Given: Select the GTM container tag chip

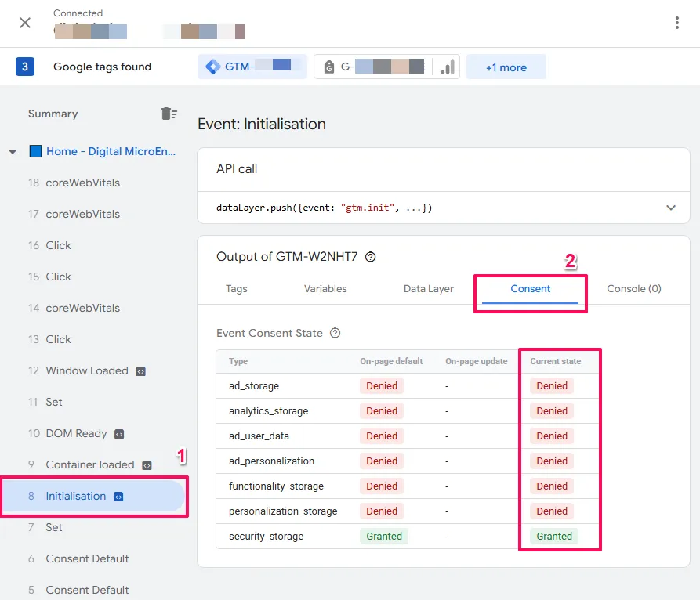Looking at the screenshot, I should [x=251, y=67].
